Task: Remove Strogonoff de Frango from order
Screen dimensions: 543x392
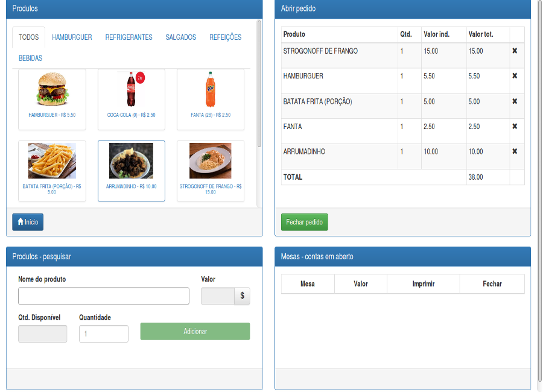Action: 515,51
